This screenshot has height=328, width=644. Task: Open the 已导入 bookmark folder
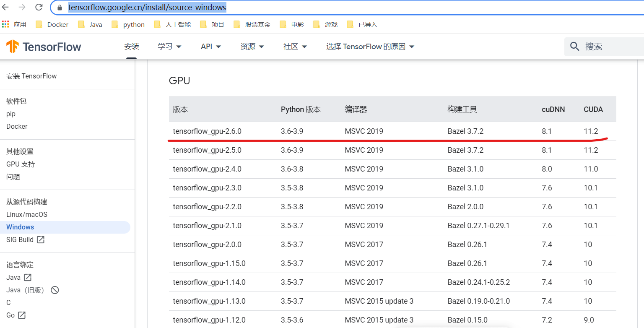coord(362,24)
